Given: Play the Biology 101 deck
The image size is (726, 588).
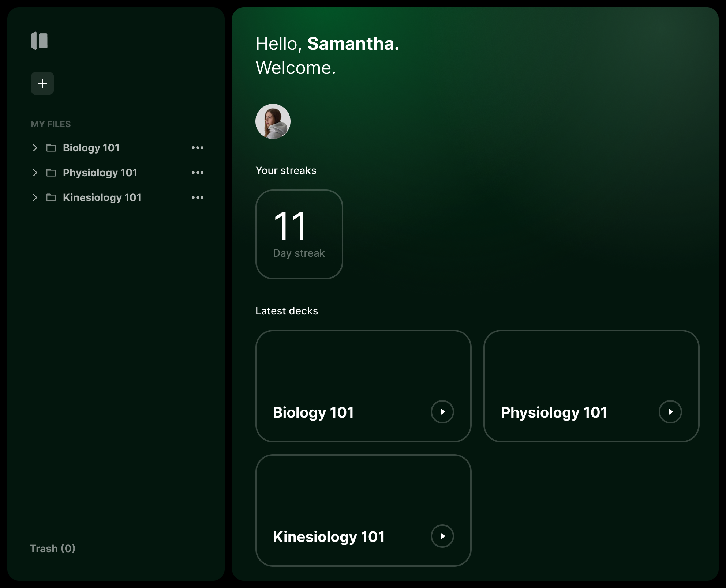Looking at the screenshot, I should click(x=442, y=412).
